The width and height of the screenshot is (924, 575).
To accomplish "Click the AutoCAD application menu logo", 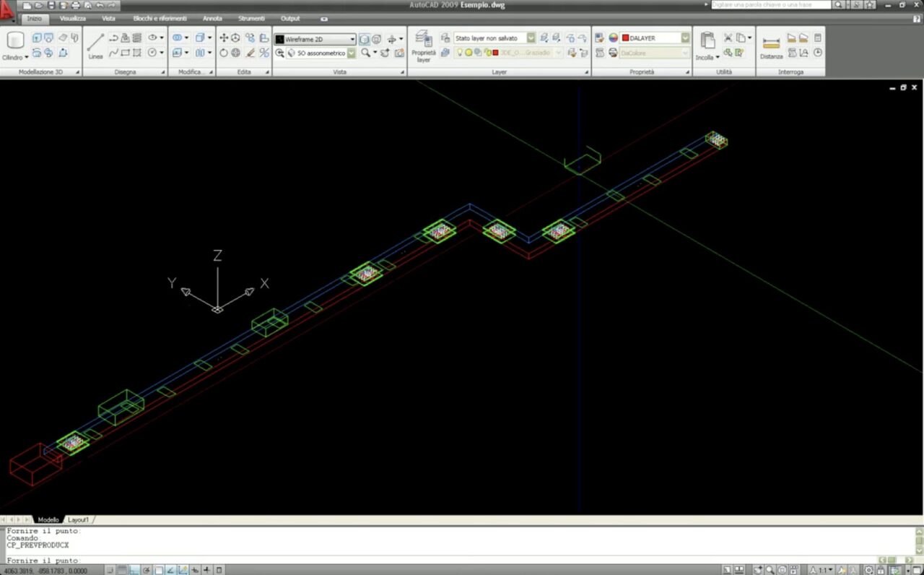I will pyautogui.click(x=7, y=12).
